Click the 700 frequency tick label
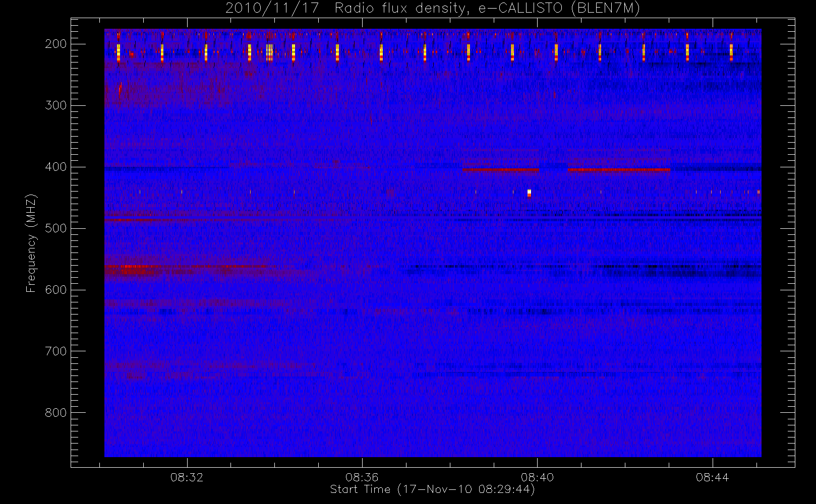 click(56, 351)
